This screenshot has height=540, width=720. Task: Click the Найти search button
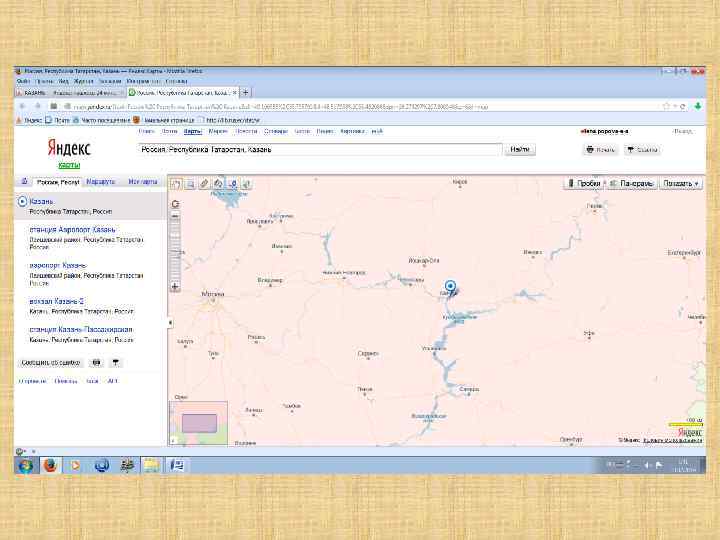tap(520, 149)
